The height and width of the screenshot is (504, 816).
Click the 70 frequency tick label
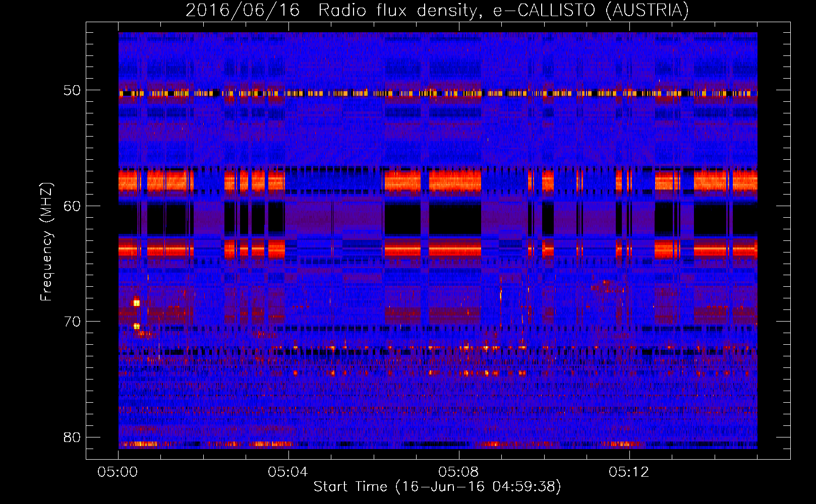pyautogui.click(x=72, y=322)
